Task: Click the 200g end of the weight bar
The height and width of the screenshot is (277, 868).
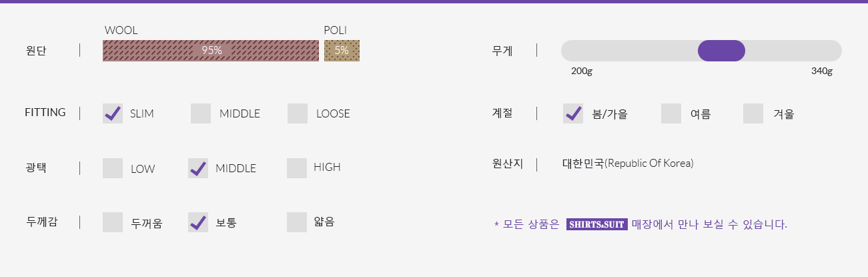Action: point(574,51)
